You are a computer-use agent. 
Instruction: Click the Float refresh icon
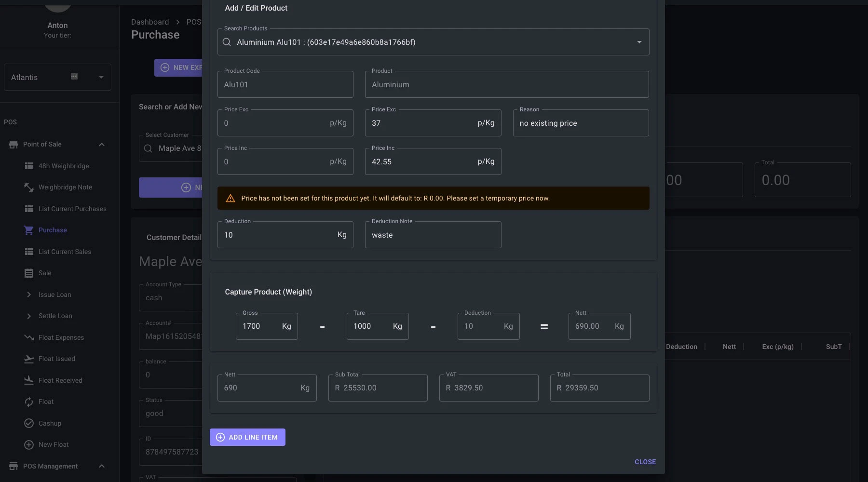tap(29, 402)
